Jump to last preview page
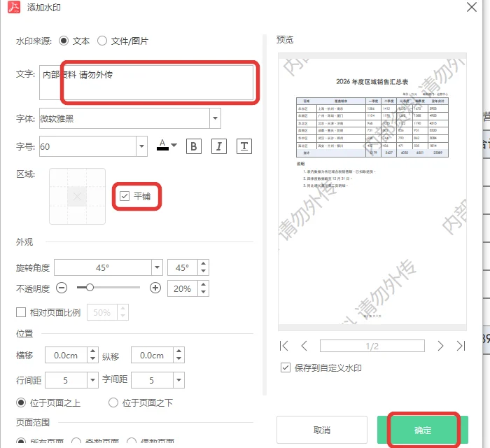 [461, 346]
